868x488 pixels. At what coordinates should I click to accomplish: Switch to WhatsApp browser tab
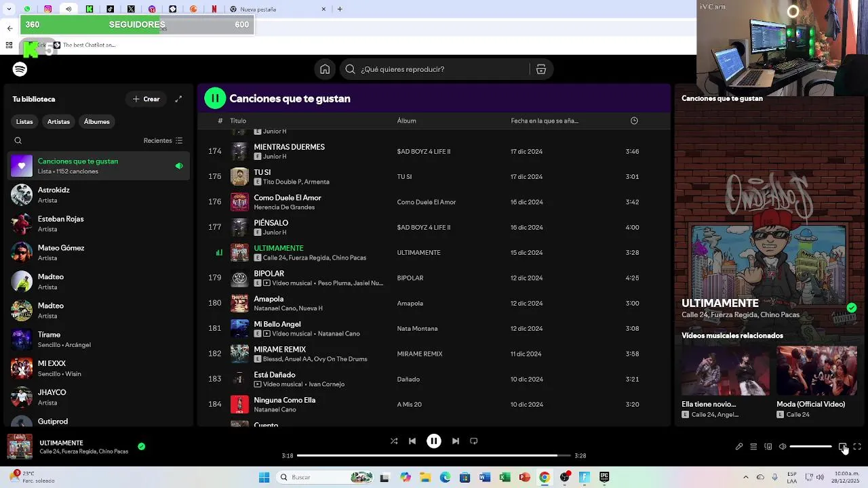click(x=27, y=9)
